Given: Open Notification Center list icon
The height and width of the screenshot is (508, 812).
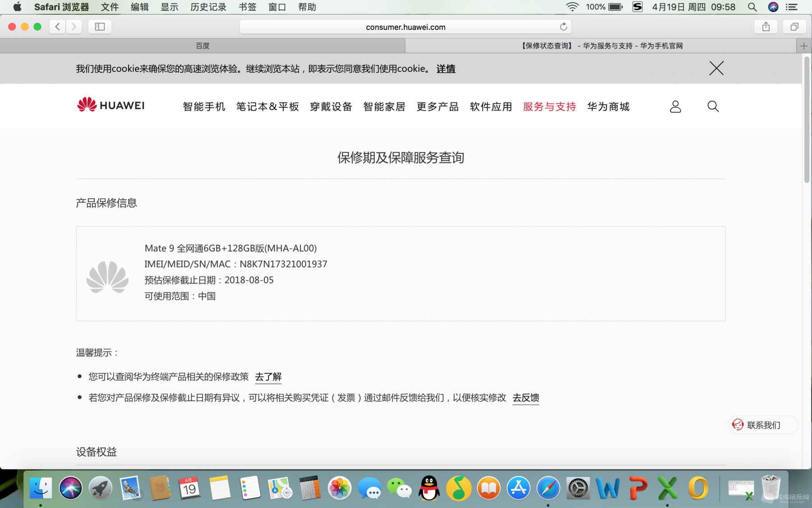Looking at the screenshot, I should 792,7.
